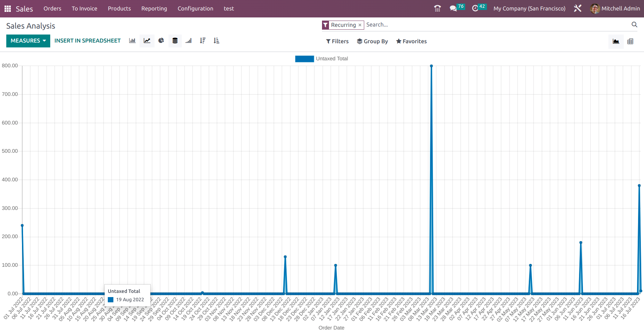The width and height of the screenshot is (644, 333).
Task: Sort values in descending order
Action: [x=202, y=41]
